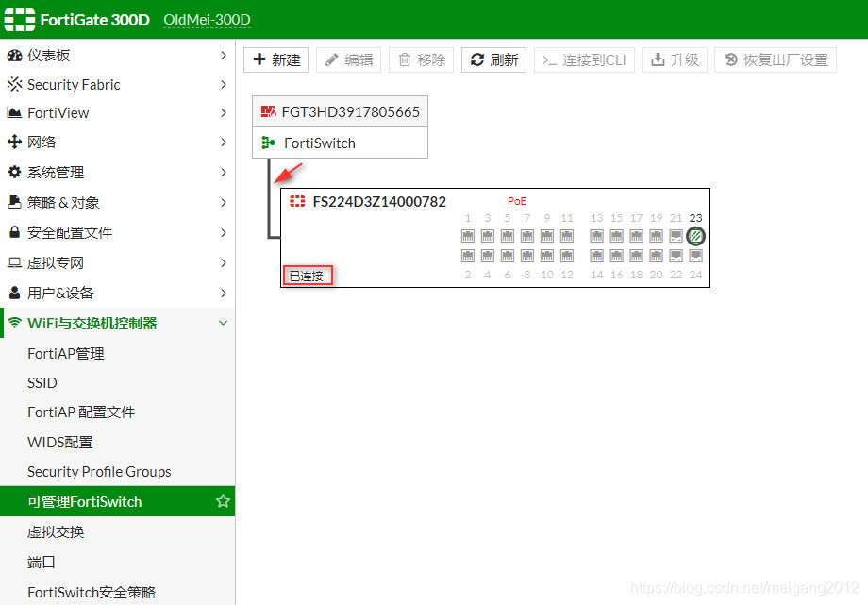
Task: Expand the 仪表板 menu chevron
Action: pyautogui.click(x=223, y=56)
